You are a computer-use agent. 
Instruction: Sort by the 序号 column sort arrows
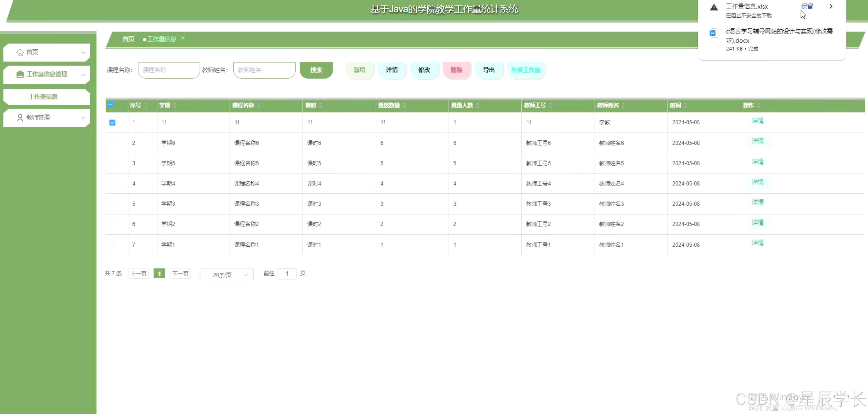tap(146, 106)
